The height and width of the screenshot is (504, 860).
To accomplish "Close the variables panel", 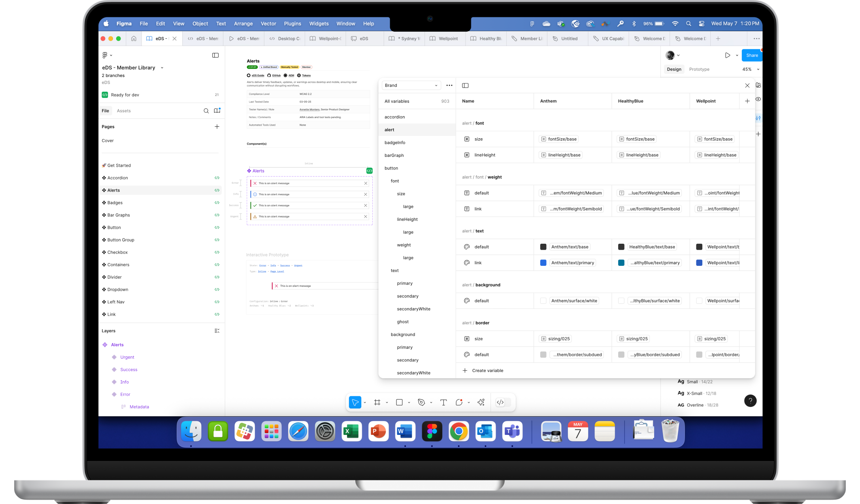I will pos(747,85).
